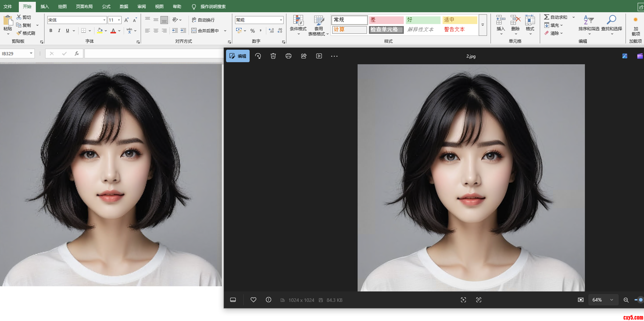Expand the zoom percentage 64% dropdown

coord(611,300)
